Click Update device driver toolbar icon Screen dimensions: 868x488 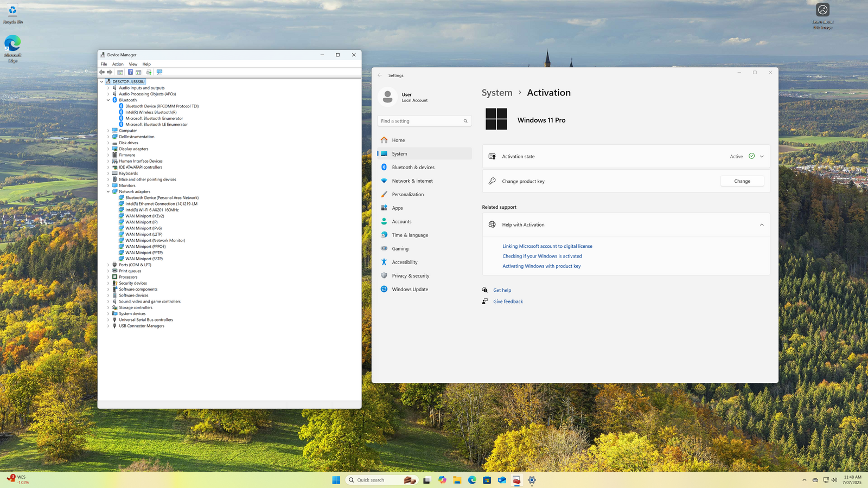149,72
